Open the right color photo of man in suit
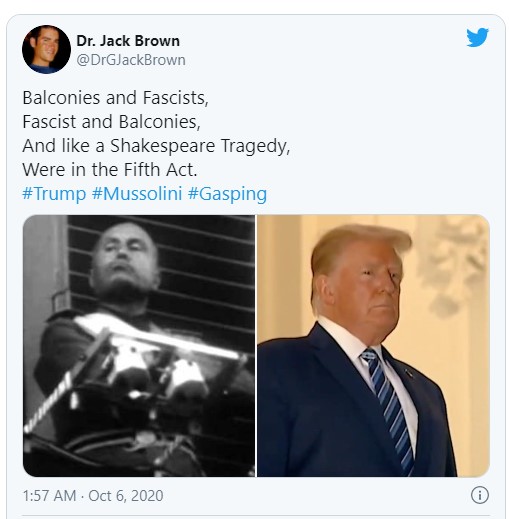This screenshot has width=509, height=519. click(373, 346)
